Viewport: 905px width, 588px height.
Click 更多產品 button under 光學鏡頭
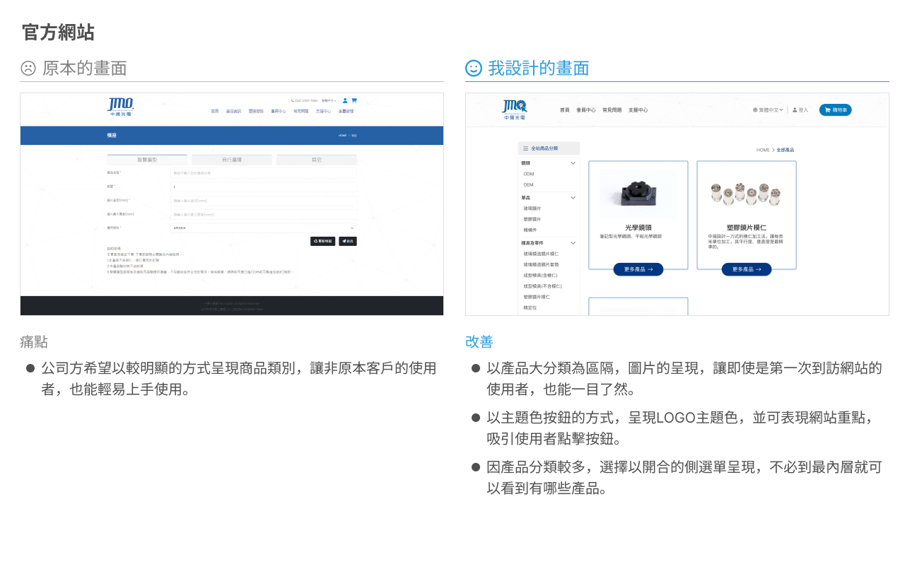pyautogui.click(x=638, y=269)
